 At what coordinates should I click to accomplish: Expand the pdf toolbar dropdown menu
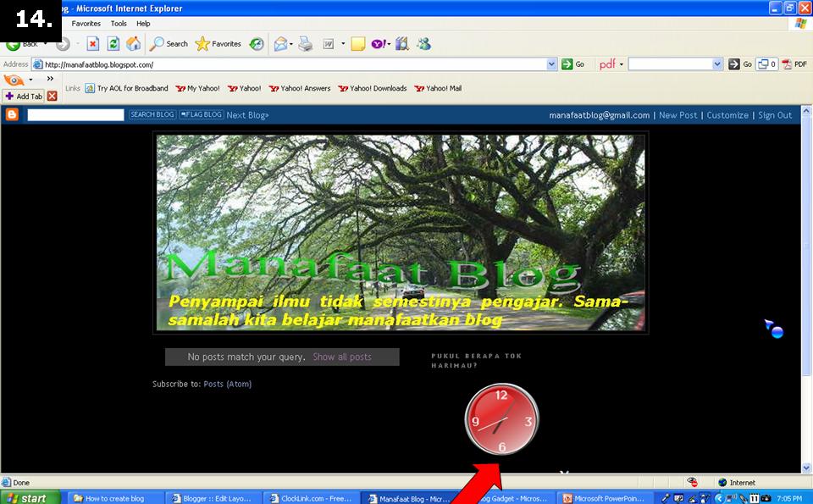621,64
